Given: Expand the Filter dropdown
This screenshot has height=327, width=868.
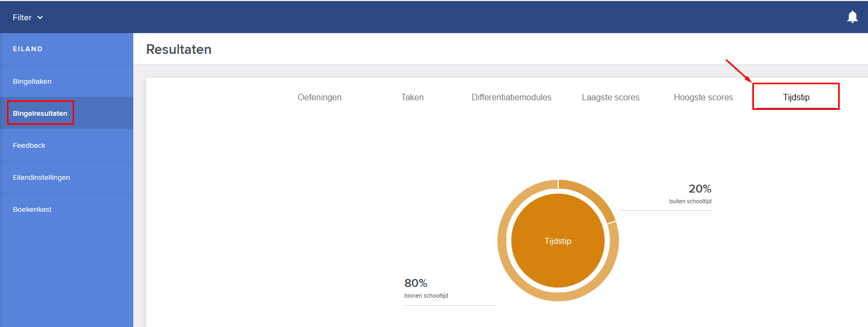Looking at the screenshot, I should click(x=28, y=18).
